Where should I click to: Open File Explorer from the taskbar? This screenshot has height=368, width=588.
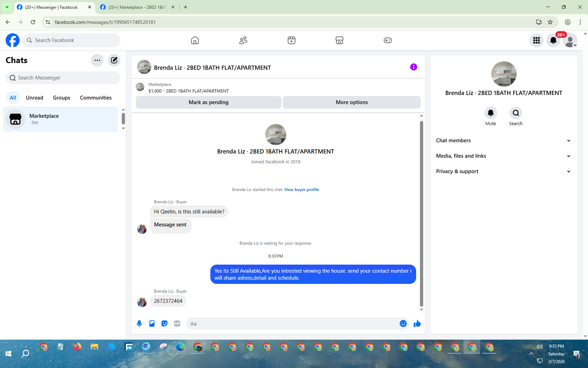94,347
